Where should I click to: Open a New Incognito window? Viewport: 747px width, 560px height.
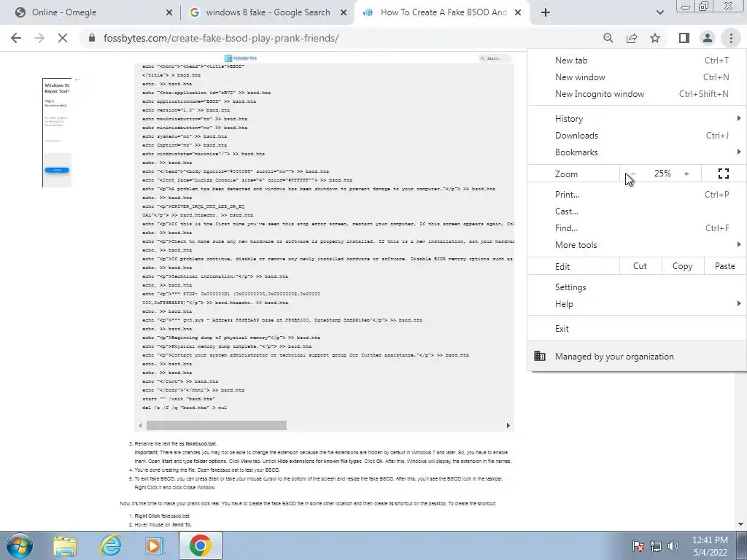pyautogui.click(x=637, y=94)
